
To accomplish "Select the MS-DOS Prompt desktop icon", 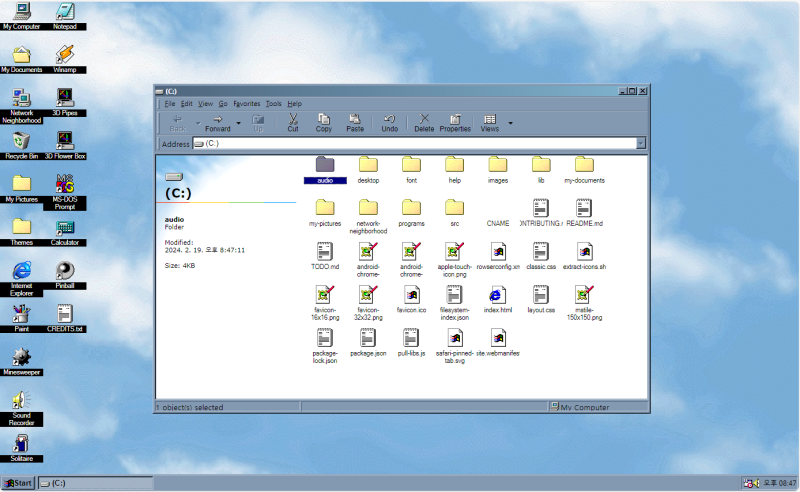I will (65, 192).
